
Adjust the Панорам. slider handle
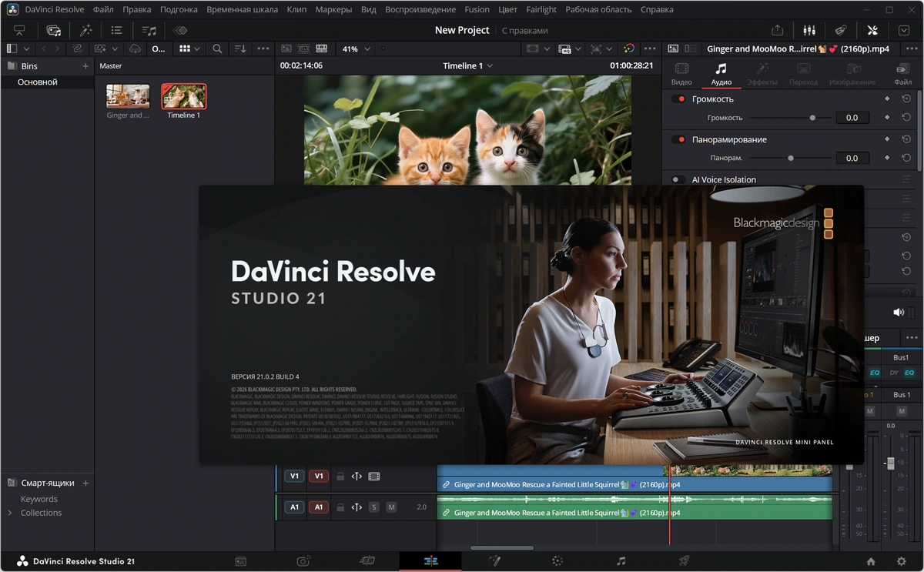[790, 158]
